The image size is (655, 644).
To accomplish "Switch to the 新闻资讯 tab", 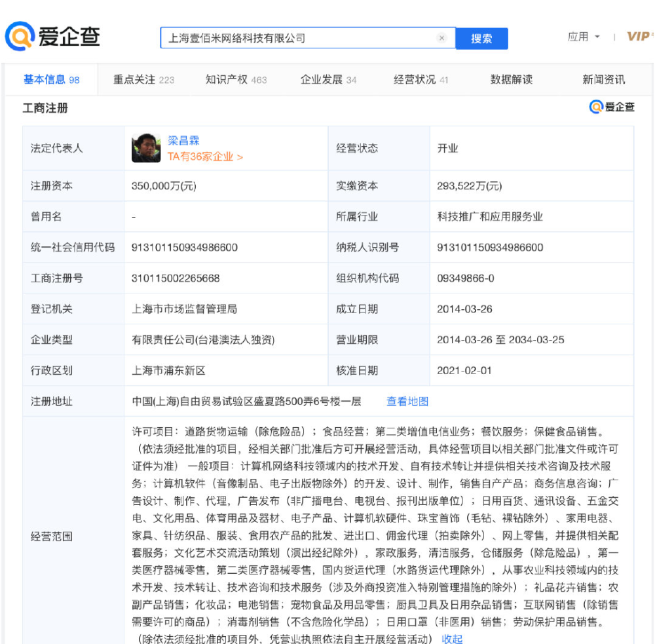I will coord(604,79).
